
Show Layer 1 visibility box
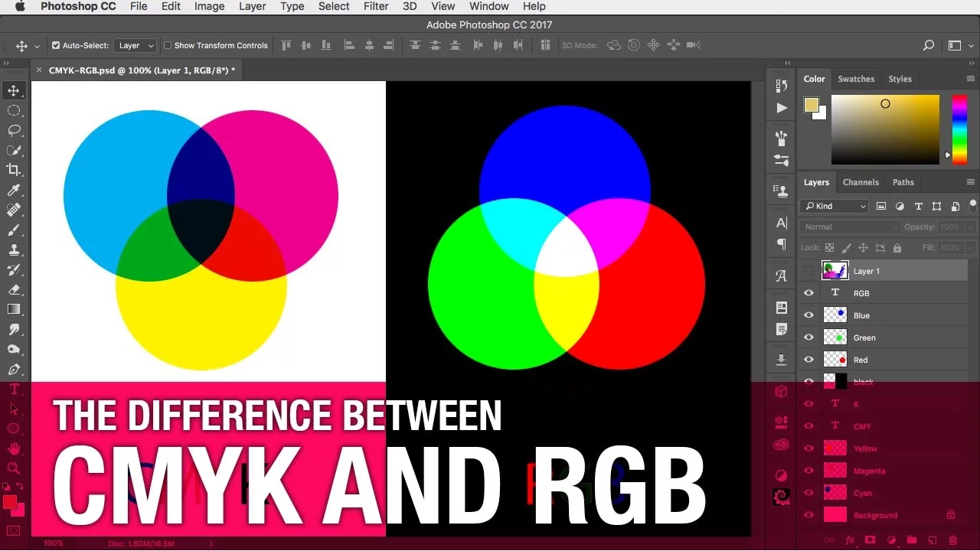[808, 271]
